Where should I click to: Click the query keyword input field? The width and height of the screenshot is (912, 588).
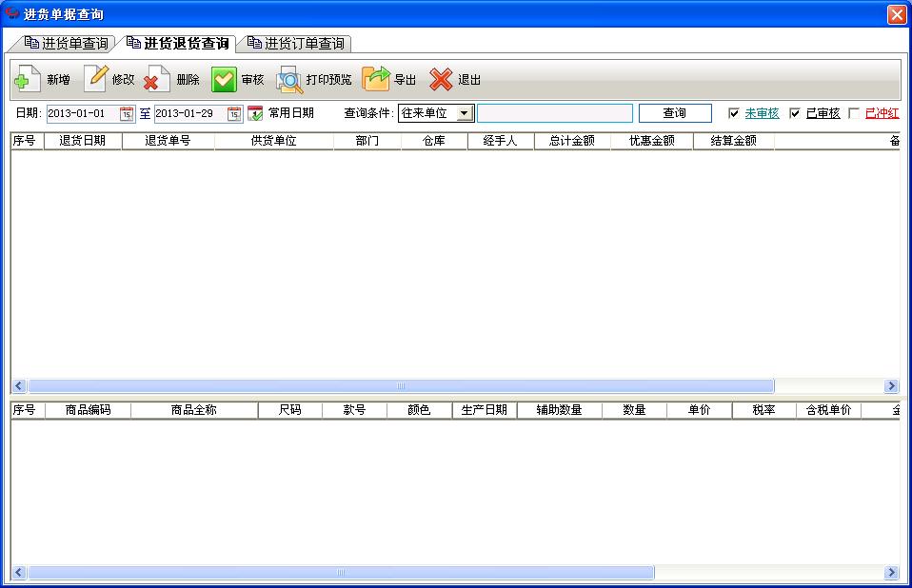click(555, 113)
